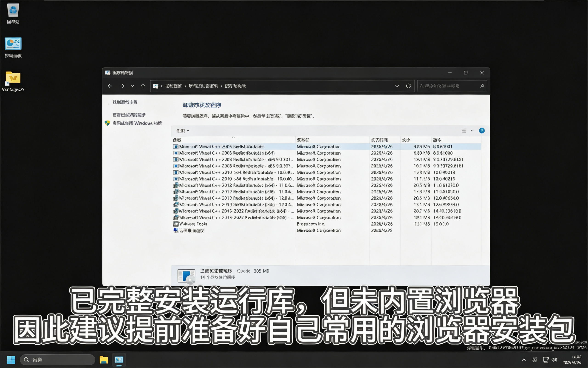The image size is (588, 368).
Task: Go forward in the 程序和功能 window
Action: 122,86
